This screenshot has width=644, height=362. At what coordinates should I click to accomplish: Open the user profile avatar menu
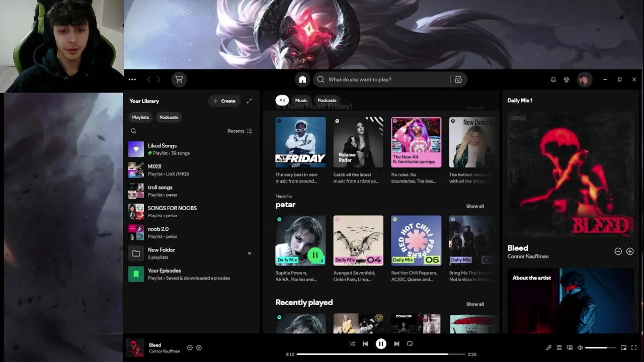point(584,79)
